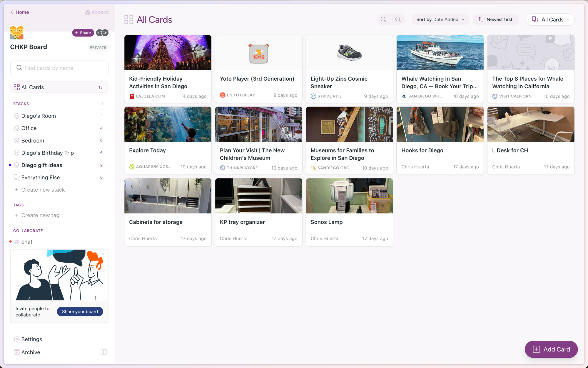Select the Diego gift ideas stack
The image size is (588, 368).
(x=42, y=165)
